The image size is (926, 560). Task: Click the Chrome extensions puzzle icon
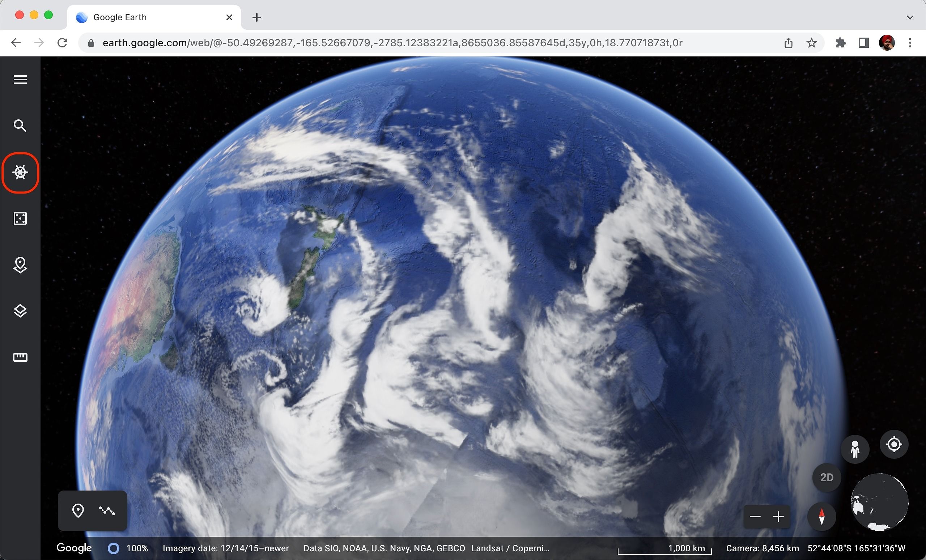(840, 42)
